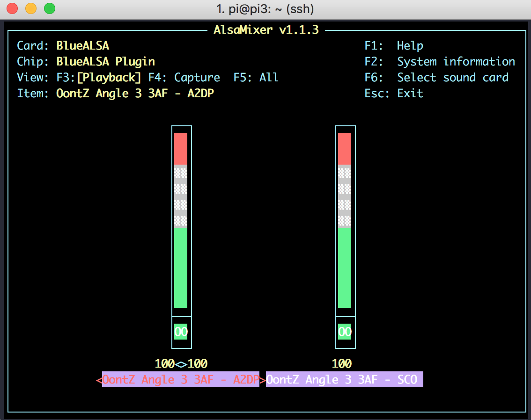
Task: Click the BlueALSA Plugin chip label
Action: (x=105, y=61)
